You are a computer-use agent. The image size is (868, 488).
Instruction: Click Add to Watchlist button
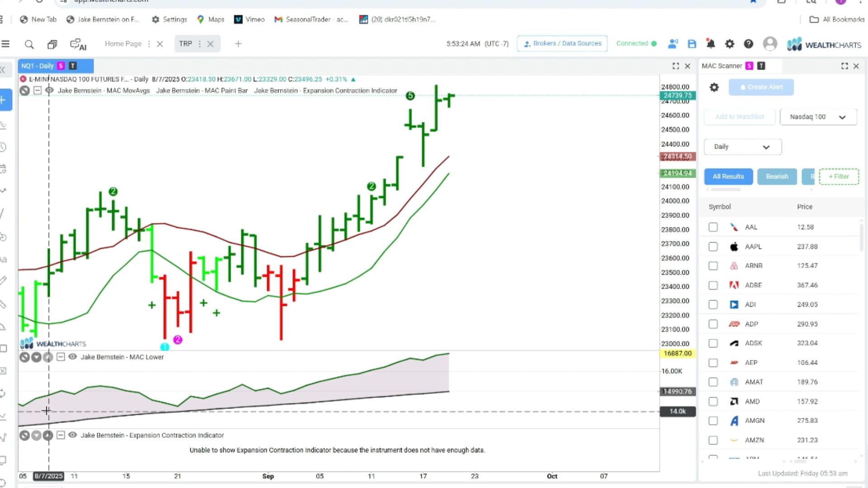[x=740, y=117]
